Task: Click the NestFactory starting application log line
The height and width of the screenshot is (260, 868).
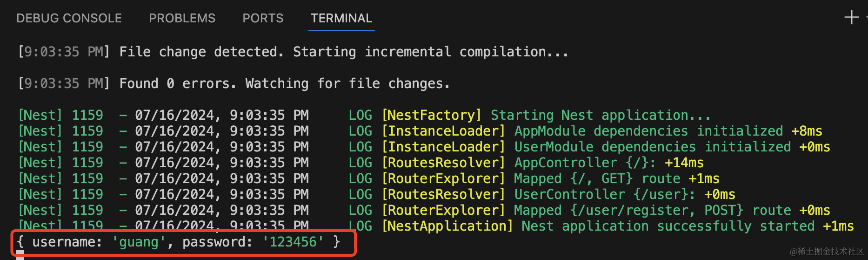Action: 364,115
